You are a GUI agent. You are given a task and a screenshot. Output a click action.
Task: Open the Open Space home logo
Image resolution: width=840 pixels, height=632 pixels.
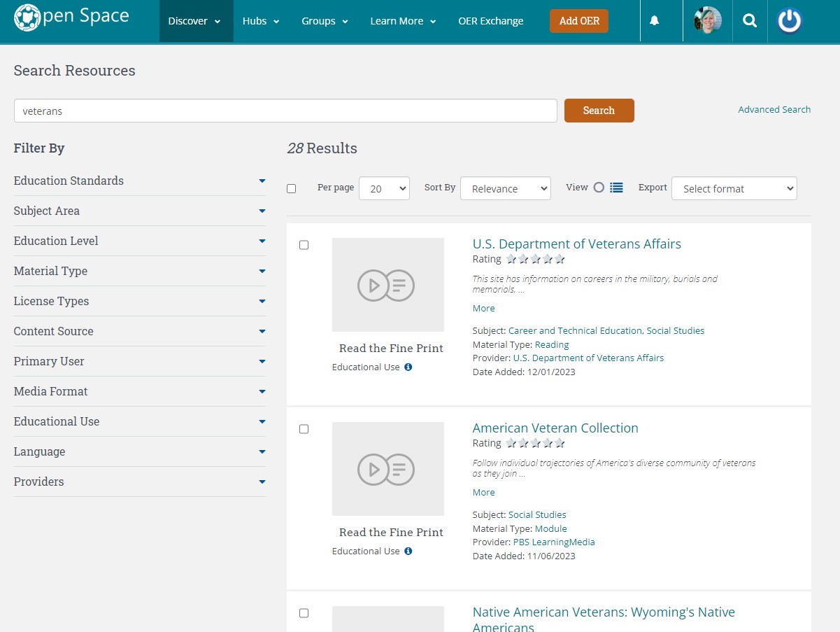(x=71, y=17)
